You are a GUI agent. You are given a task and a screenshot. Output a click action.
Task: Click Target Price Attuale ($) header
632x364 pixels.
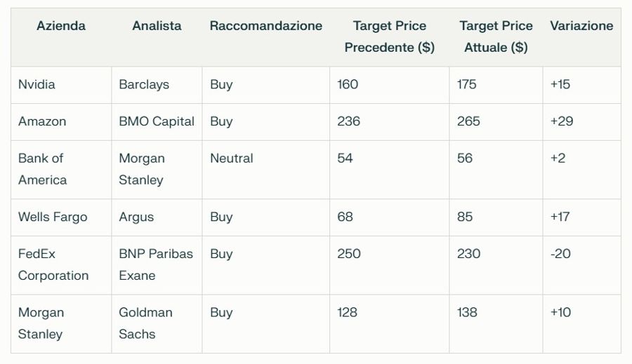[496, 36]
